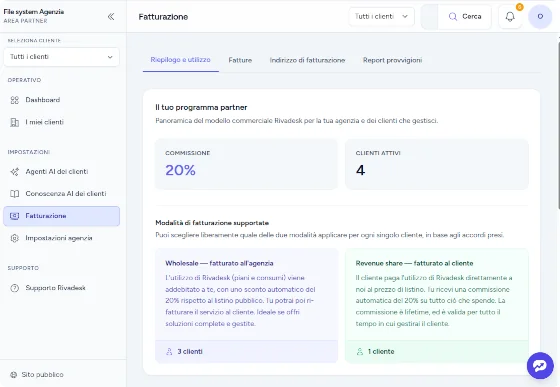This screenshot has width=560, height=387.
Task: Select the Wholesale fatturato all'agenzia card
Action: (246, 306)
